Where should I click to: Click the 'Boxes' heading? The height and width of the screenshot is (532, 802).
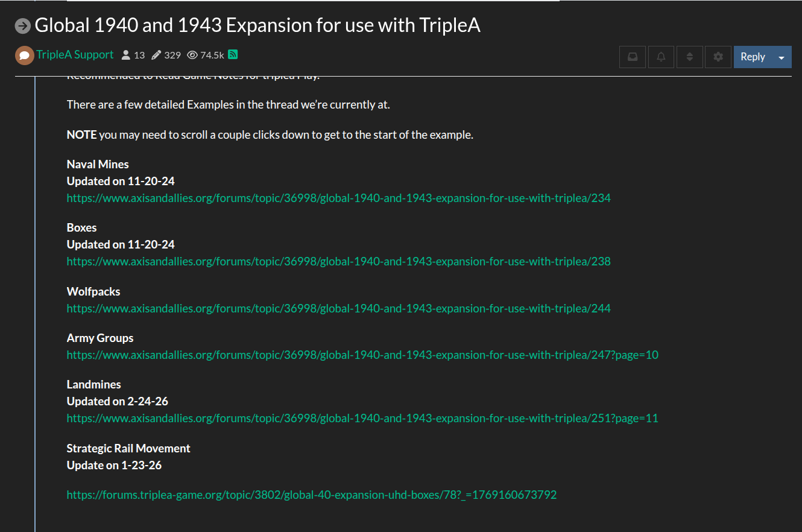click(x=82, y=227)
